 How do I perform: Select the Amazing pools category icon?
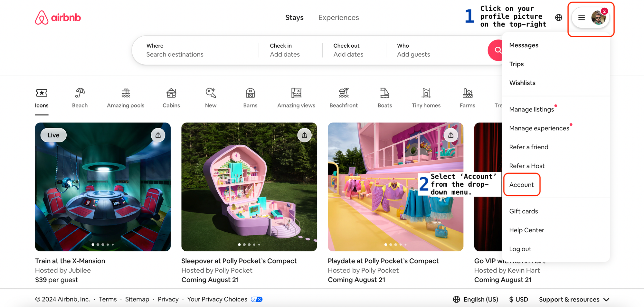126,93
